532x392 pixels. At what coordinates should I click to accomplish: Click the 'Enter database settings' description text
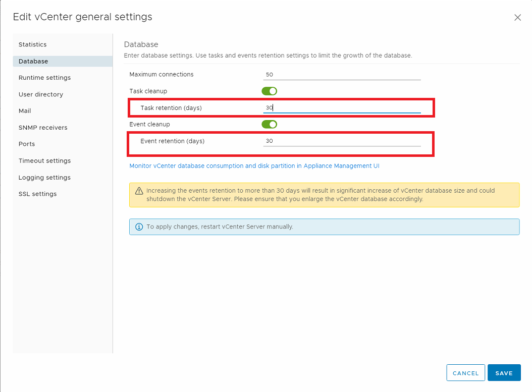[x=268, y=55]
